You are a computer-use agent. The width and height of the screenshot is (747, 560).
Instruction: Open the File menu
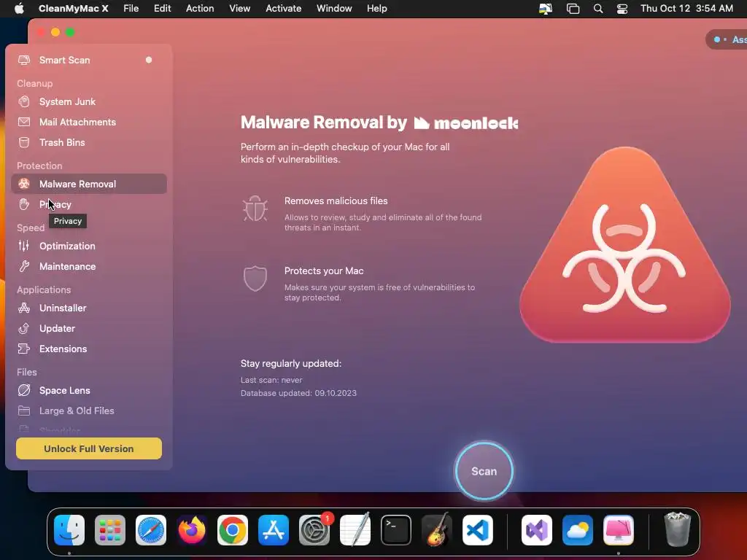coord(131,9)
